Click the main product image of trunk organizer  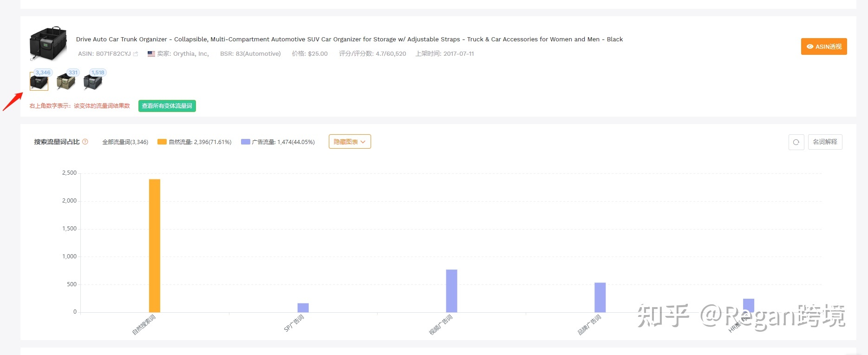tap(48, 44)
